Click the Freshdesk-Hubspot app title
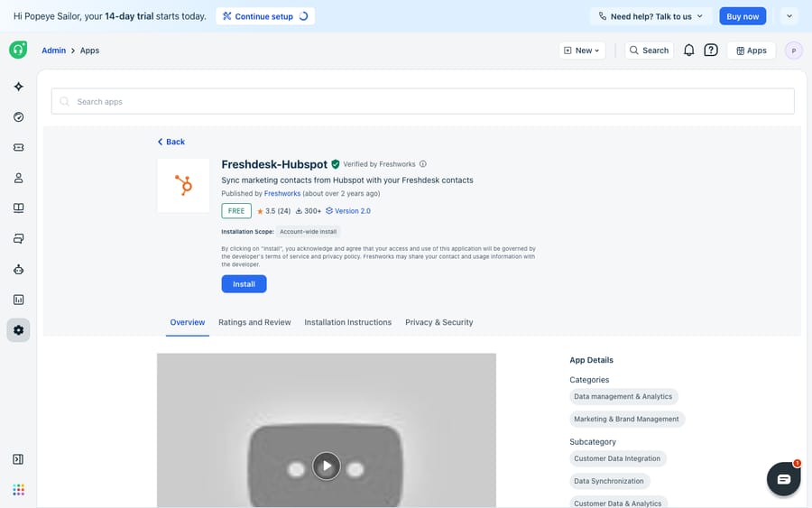 [x=274, y=164]
